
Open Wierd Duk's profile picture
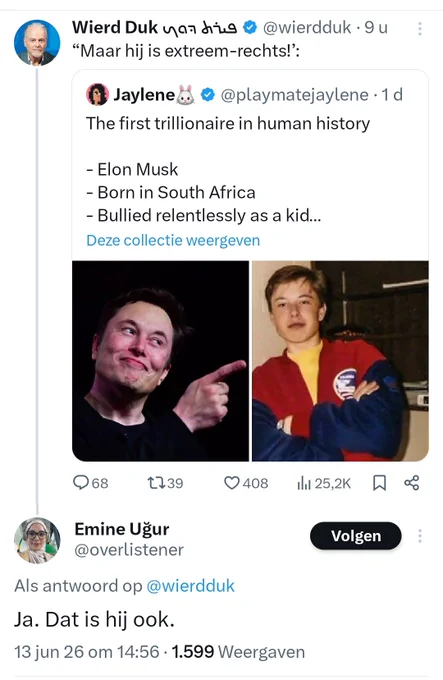[x=37, y=42]
